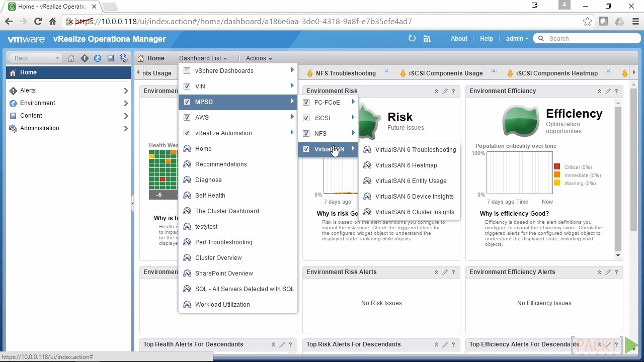Click the edit pencil on Environment Risk Alerts widget

[x=445, y=272]
